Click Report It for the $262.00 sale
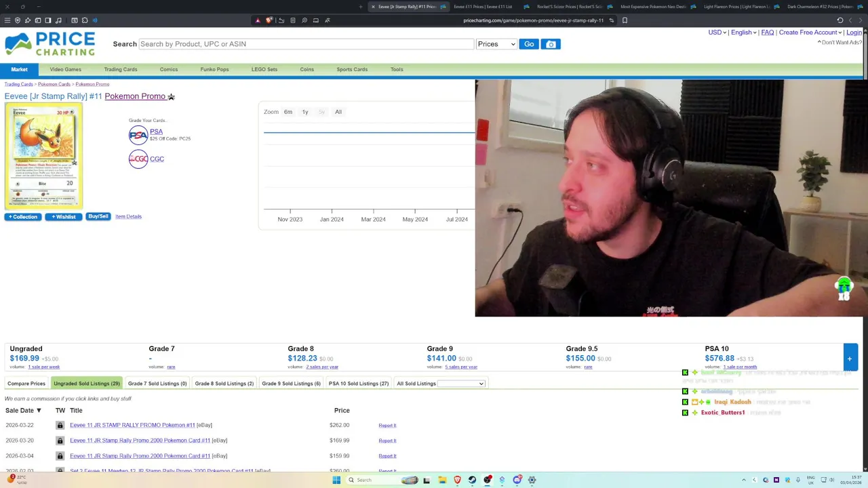This screenshot has height=488, width=868. point(387,426)
